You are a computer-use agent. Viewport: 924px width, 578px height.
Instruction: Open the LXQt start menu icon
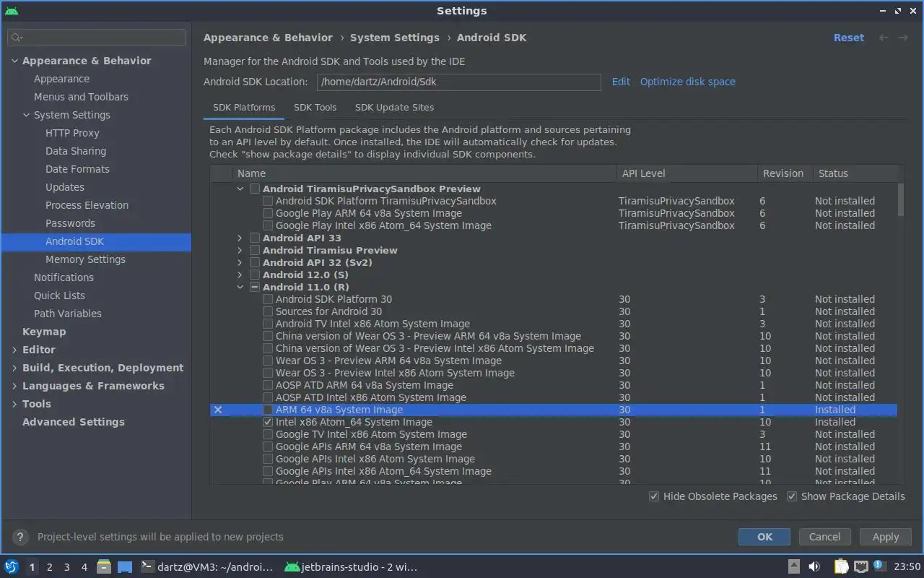[x=12, y=566]
